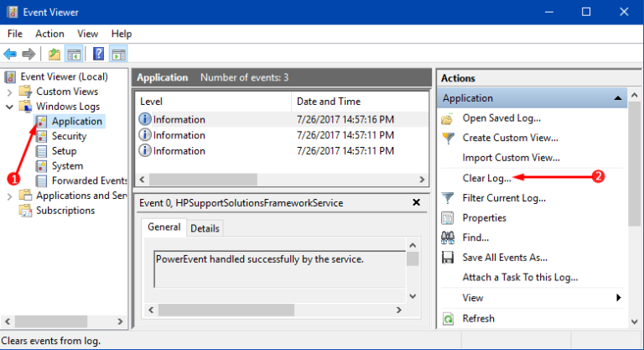Click the console tree horizontal scrollbar thumb
The image size is (644, 350).
pyautogui.click(x=51, y=321)
